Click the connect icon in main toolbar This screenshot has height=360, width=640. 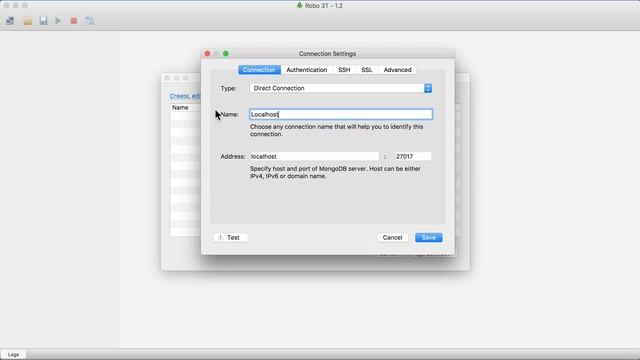pos(10,21)
